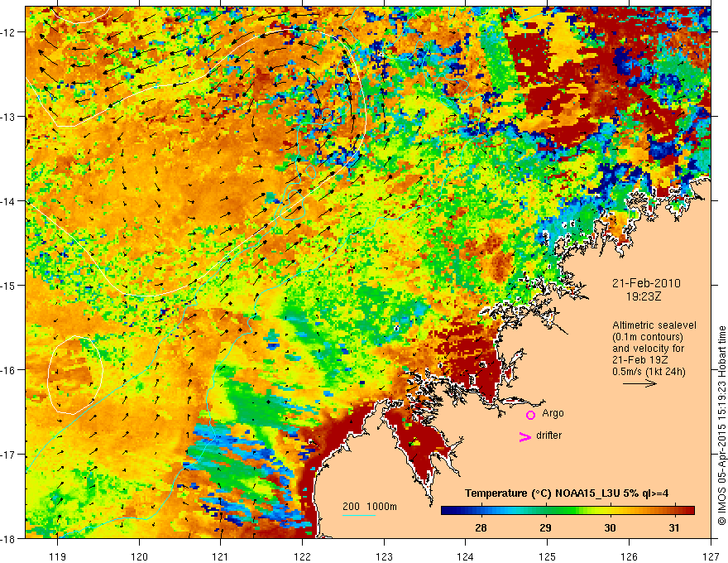Click longitude axis label '120'
The width and height of the screenshot is (728, 563).
click(139, 556)
